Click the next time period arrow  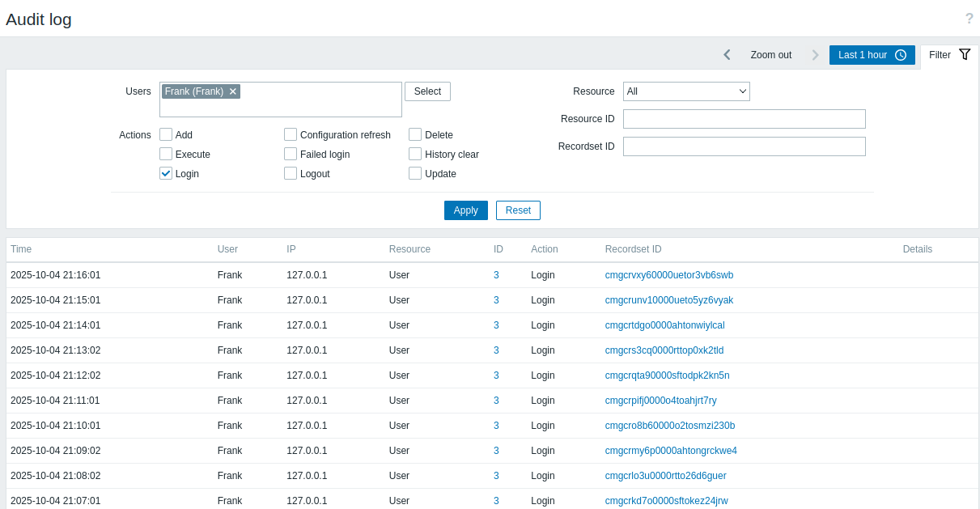pyautogui.click(x=815, y=55)
